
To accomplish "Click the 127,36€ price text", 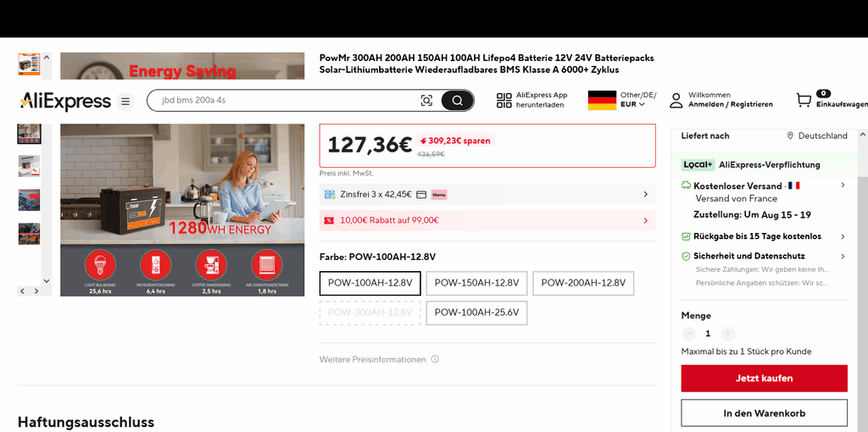I will 370,145.
